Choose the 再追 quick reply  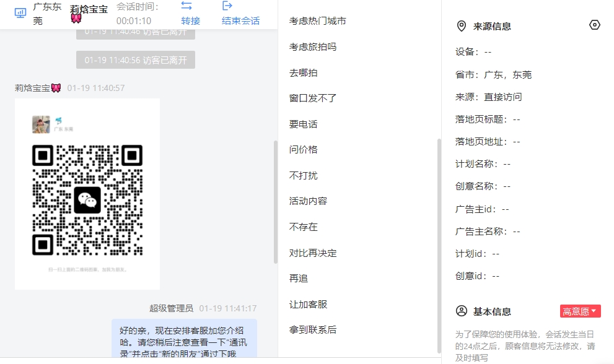pos(299,279)
